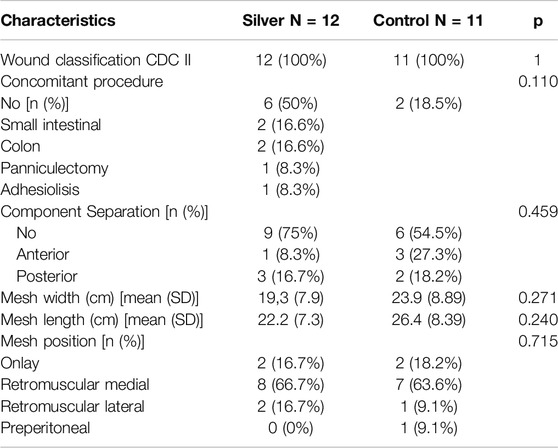558x448 pixels.
Task: Select the Silver N = 12 header
Action: click(291, 21)
